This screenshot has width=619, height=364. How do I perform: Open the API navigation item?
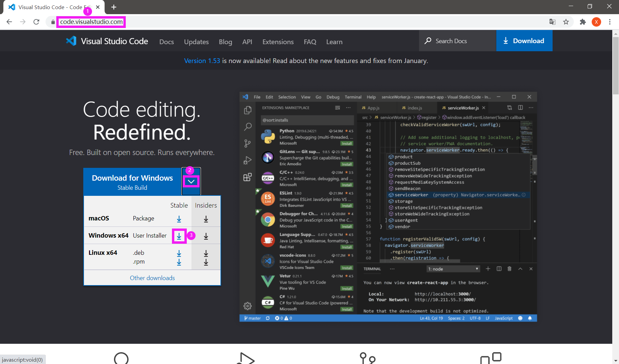(247, 42)
